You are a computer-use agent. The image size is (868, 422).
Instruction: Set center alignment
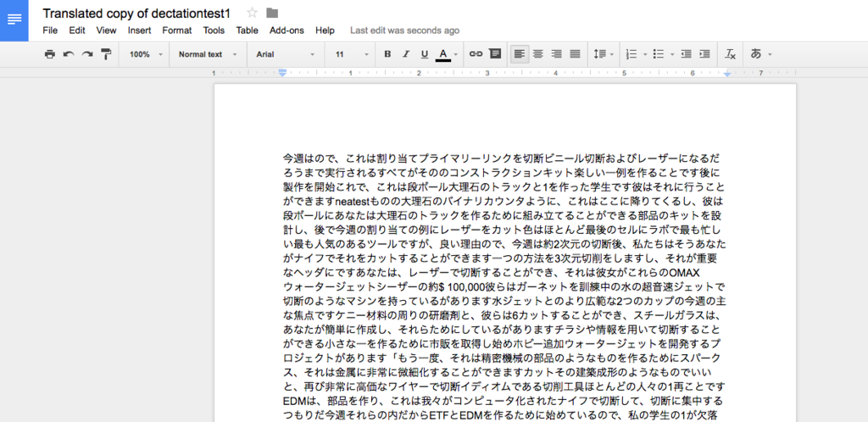537,54
